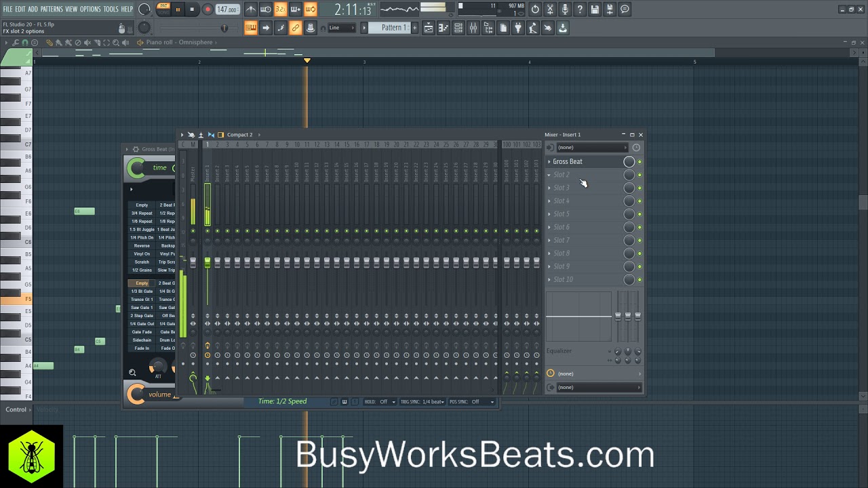Open the EDIT menu
868x488 pixels.
click(20, 9)
